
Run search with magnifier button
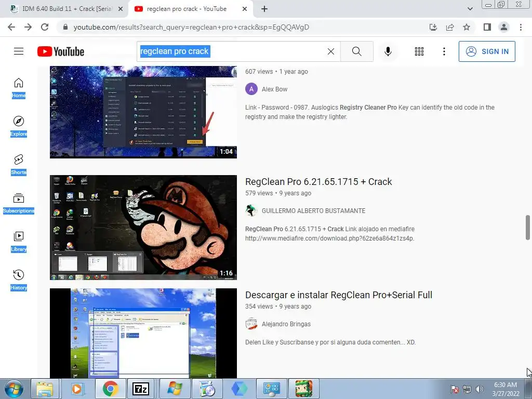coord(356,51)
